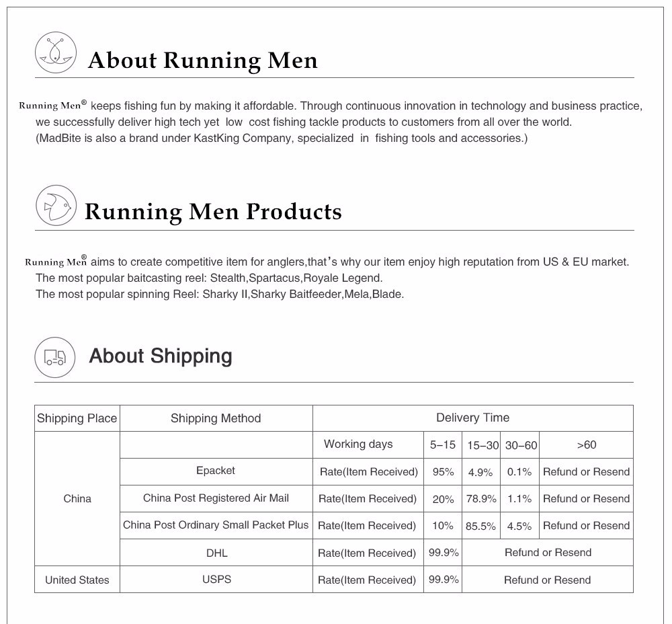
Task: Click the Delivery Time column header
Action: [x=472, y=418]
